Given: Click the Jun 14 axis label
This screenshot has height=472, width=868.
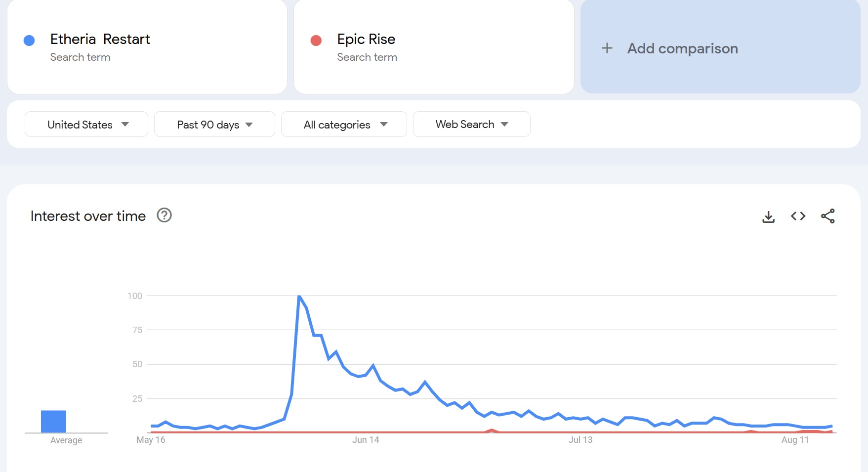Looking at the screenshot, I should pyautogui.click(x=366, y=440).
